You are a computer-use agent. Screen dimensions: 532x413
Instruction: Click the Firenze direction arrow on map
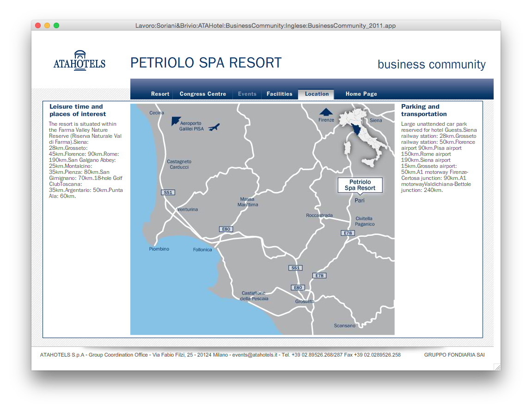pos(326,112)
